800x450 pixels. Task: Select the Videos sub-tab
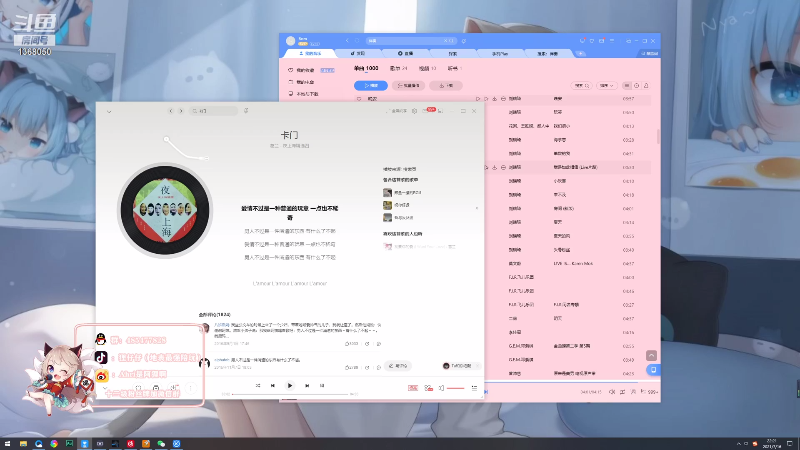(428, 68)
